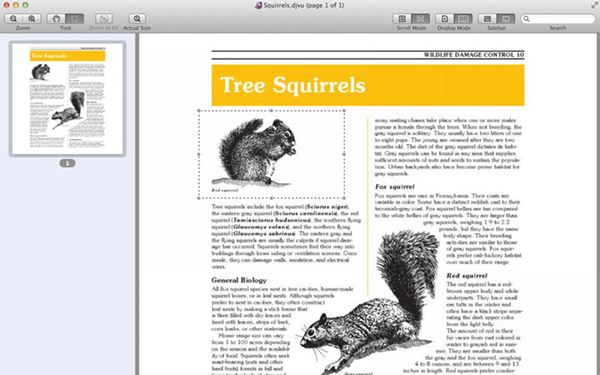Click the Actual Size icon
Screen dimensions: 600x375
(x=137, y=18)
